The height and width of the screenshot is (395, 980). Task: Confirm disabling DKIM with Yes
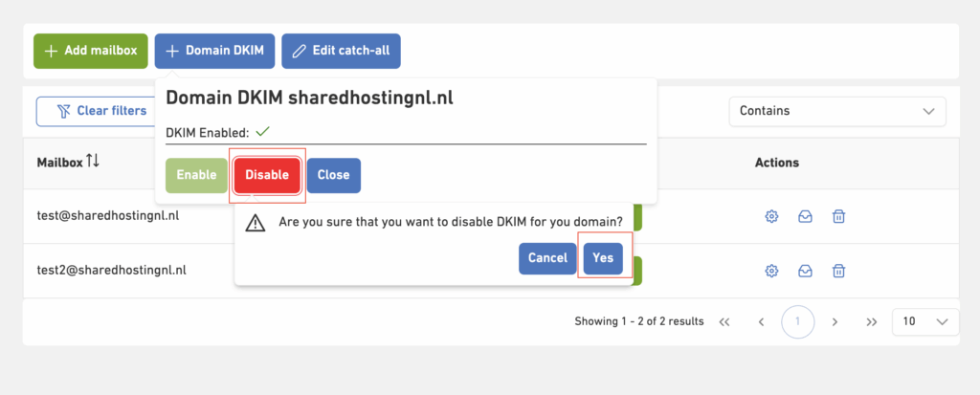[x=603, y=258]
